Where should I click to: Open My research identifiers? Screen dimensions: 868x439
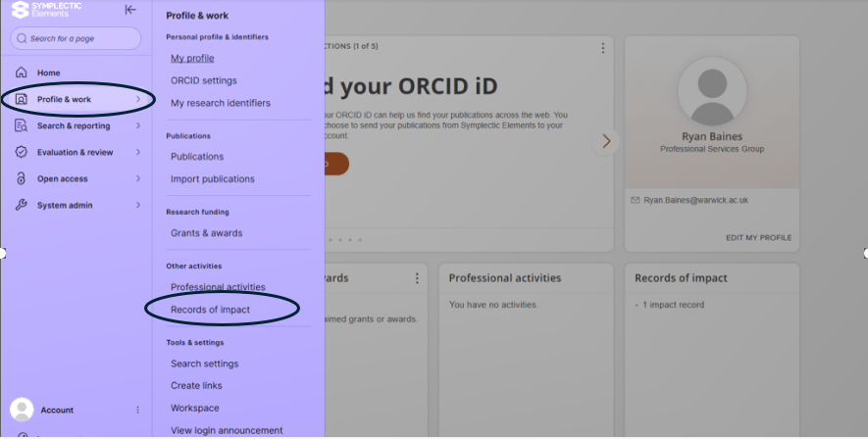[x=221, y=104]
